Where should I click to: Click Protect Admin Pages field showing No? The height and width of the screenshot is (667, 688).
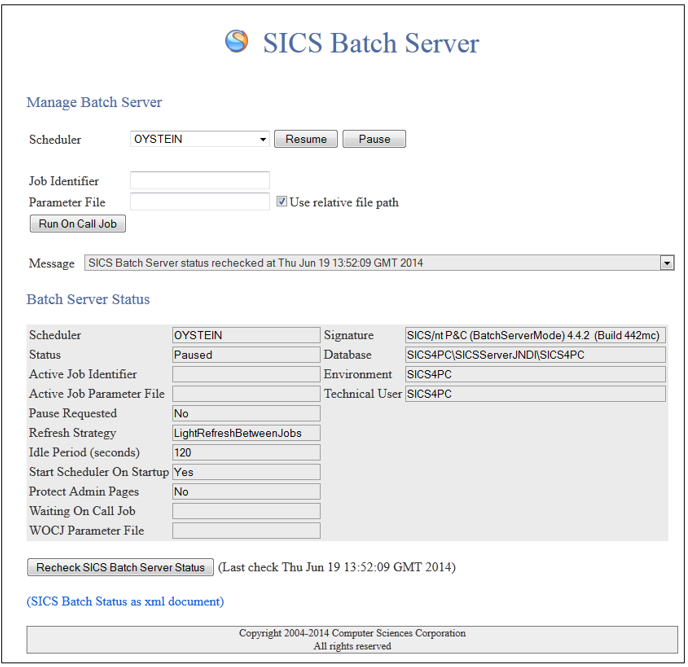(x=246, y=491)
